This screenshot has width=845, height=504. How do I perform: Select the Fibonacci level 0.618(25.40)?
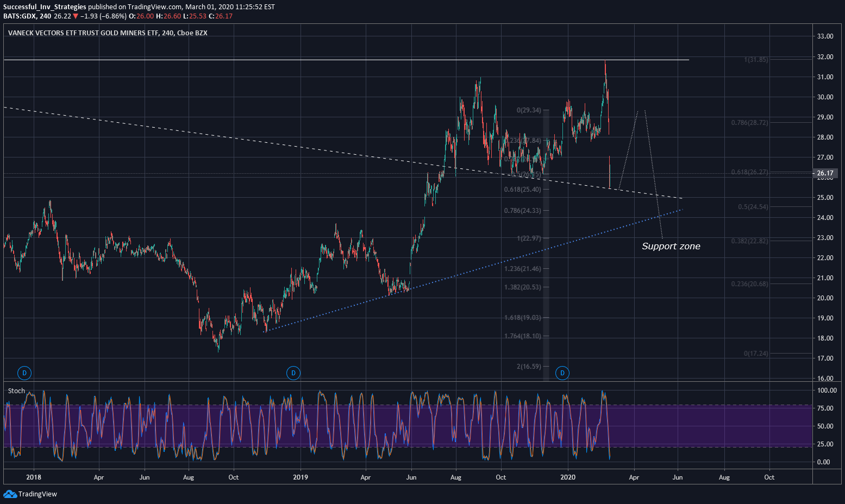523,190
